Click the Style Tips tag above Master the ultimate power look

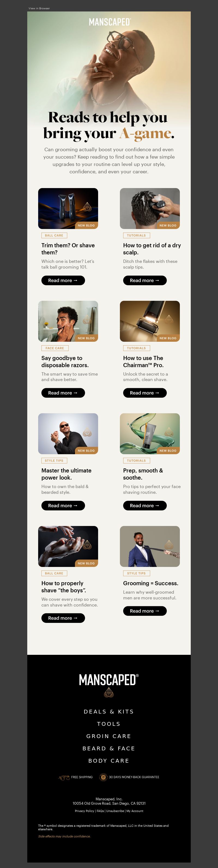54,461
